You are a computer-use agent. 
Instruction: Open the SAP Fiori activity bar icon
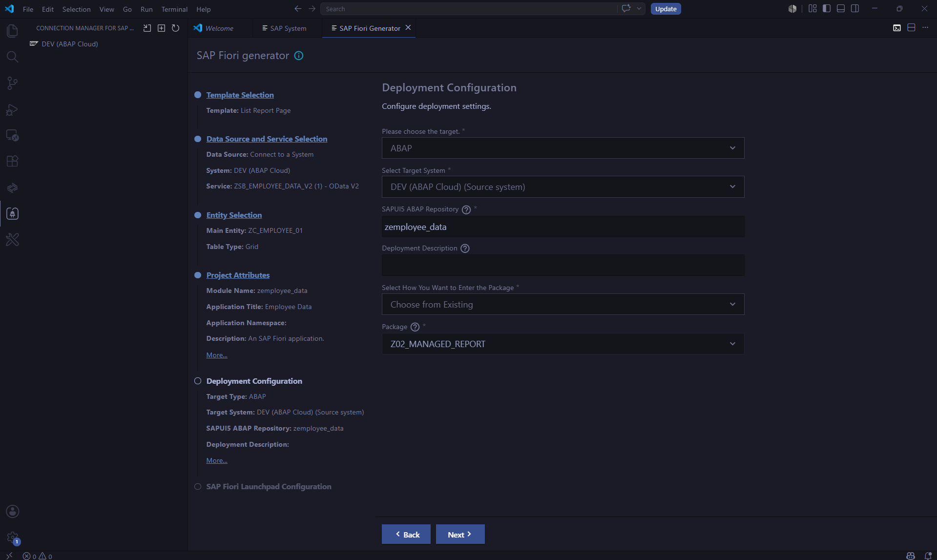pyautogui.click(x=12, y=187)
